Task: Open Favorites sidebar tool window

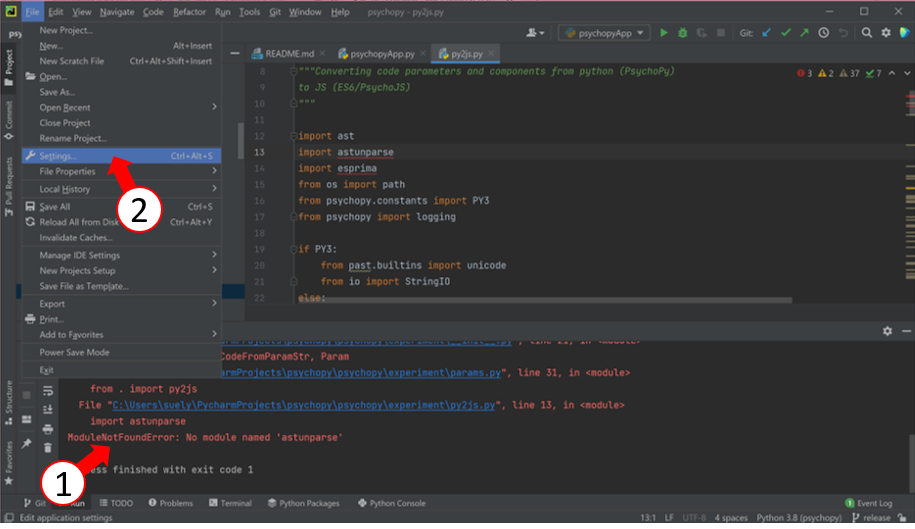Action: tap(9, 463)
